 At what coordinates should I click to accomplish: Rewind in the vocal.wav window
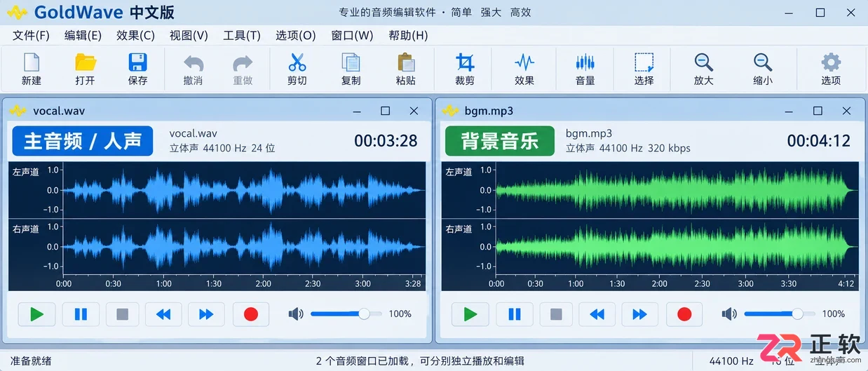pyautogui.click(x=163, y=314)
